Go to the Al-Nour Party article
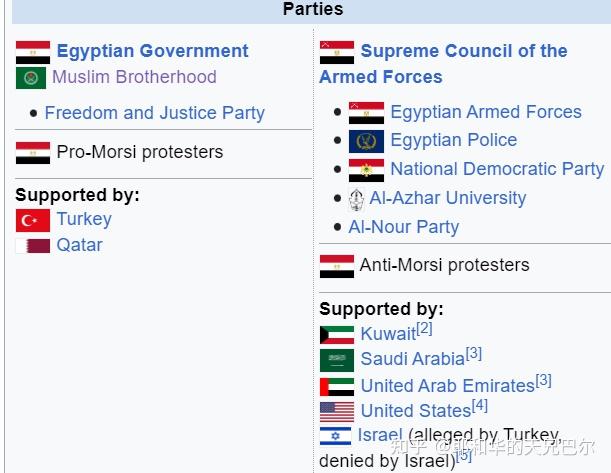Image resolution: width=611 pixels, height=473 pixels. click(x=404, y=227)
